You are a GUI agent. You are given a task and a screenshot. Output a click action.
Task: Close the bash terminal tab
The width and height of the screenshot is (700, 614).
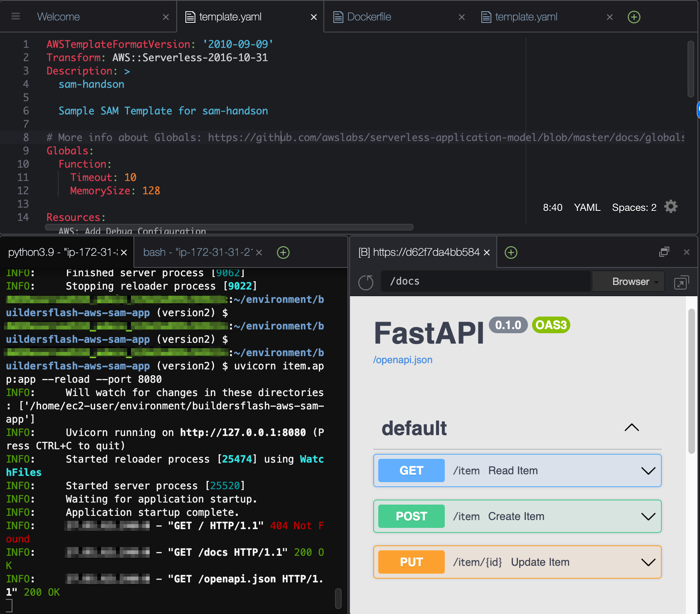coord(259,253)
